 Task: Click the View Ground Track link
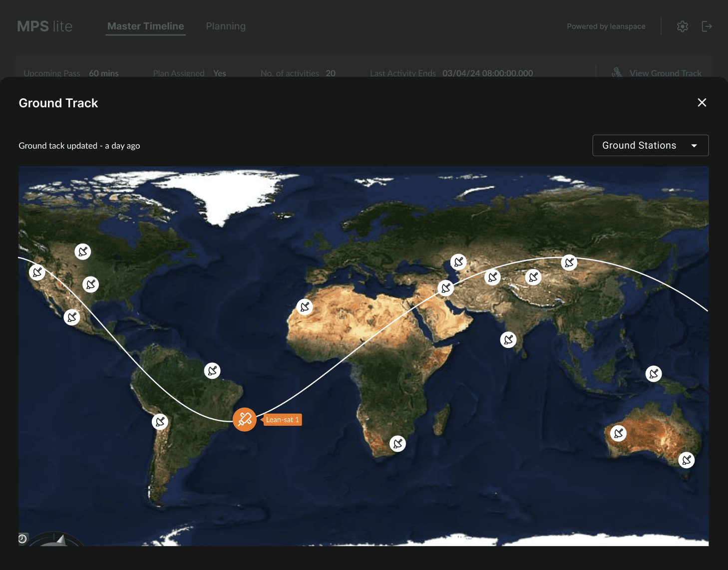[666, 73]
